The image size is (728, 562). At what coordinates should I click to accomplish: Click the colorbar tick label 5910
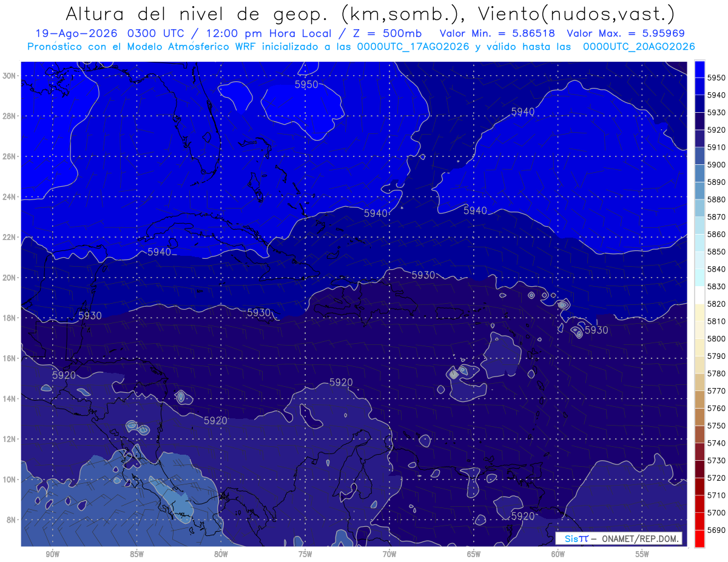point(716,147)
